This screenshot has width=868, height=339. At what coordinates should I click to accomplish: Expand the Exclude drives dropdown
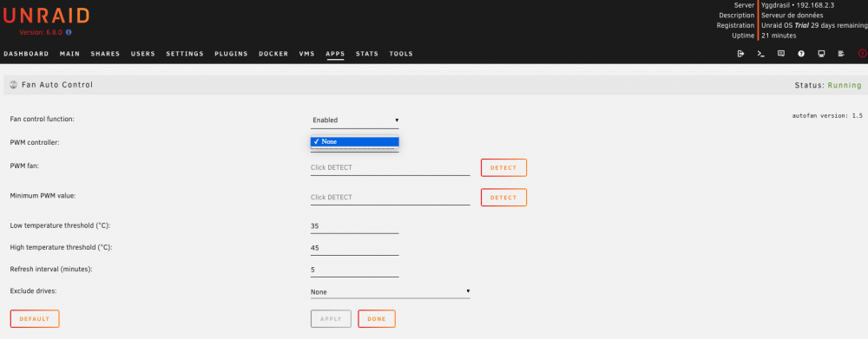pos(391,291)
